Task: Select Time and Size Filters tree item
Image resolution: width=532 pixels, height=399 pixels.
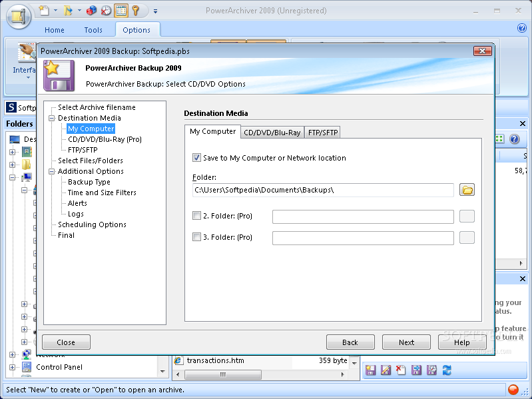Action: point(102,193)
